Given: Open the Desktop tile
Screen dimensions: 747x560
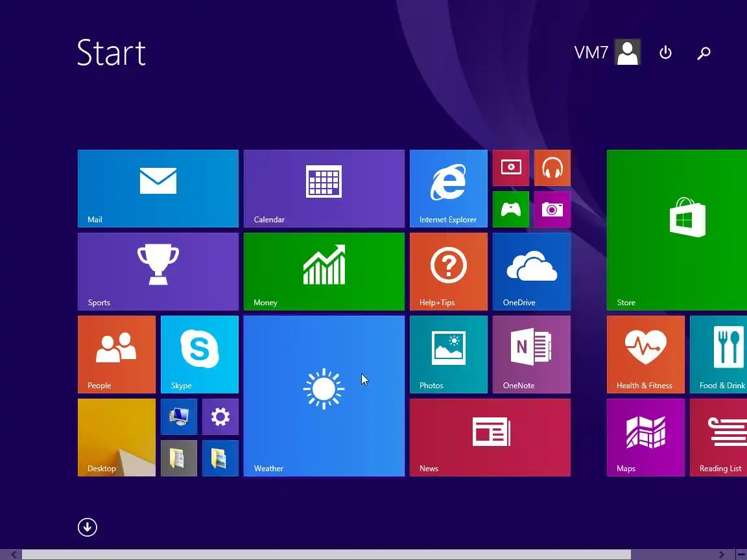Looking at the screenshot, I should point(116,437).
